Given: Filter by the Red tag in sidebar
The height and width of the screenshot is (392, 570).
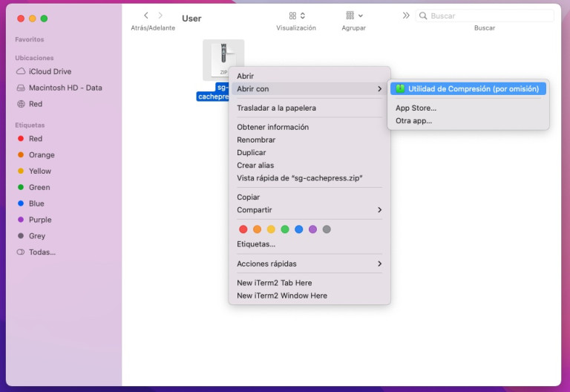Looking at the screenshot, I should tap(30, 139).
